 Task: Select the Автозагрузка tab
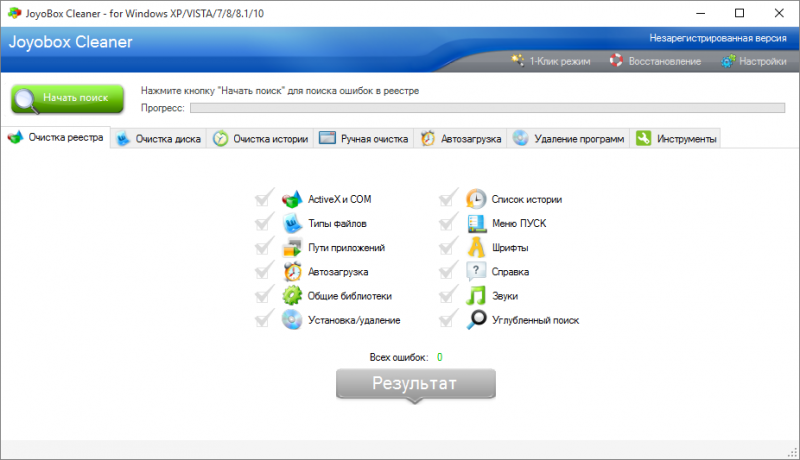[460, 139]
